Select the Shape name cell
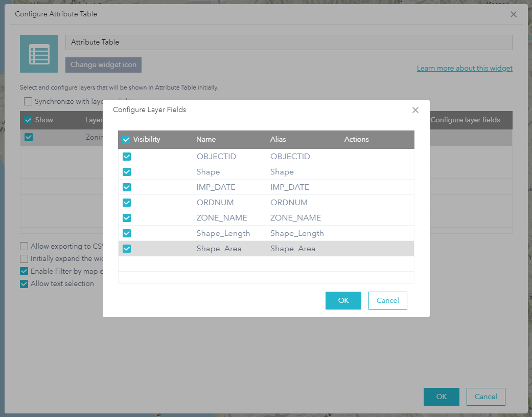Image resolution: width=532 pixels, height=417 pixels. tap(208, 172)
